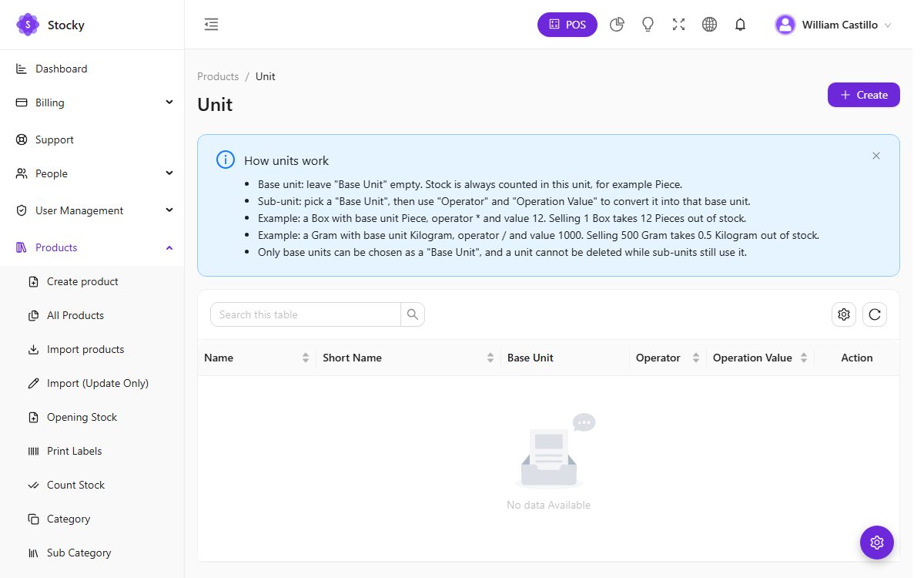Expand the Billing menu chevron

tap(169, 102)
